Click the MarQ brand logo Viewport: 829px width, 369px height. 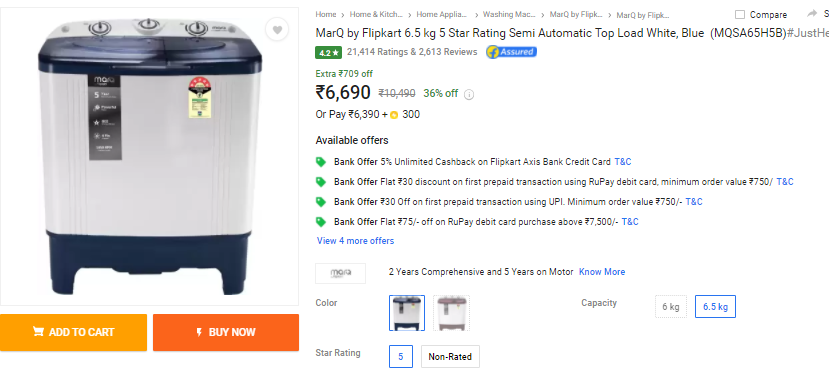[x=340, y=273]
